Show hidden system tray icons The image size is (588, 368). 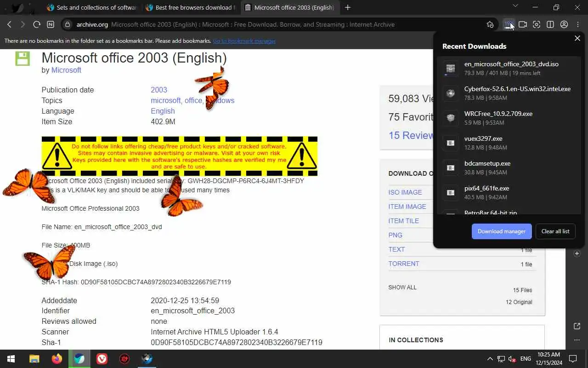pos(490,359)
